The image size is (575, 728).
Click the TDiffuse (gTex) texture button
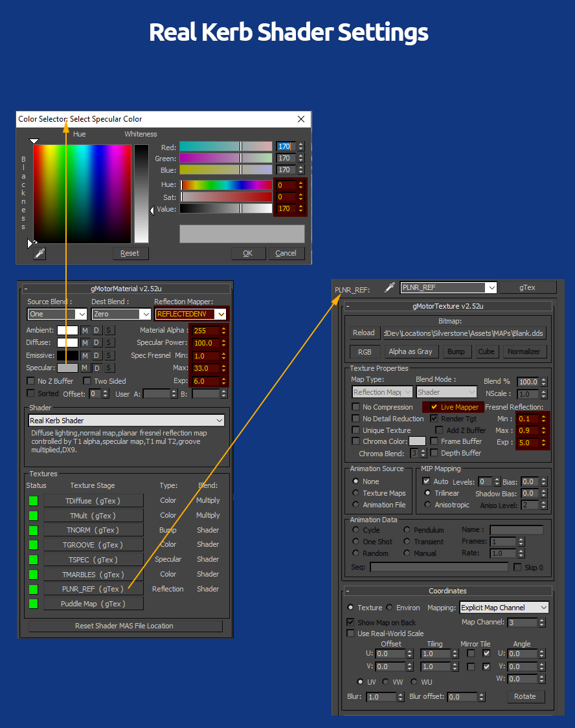point(93,501)
